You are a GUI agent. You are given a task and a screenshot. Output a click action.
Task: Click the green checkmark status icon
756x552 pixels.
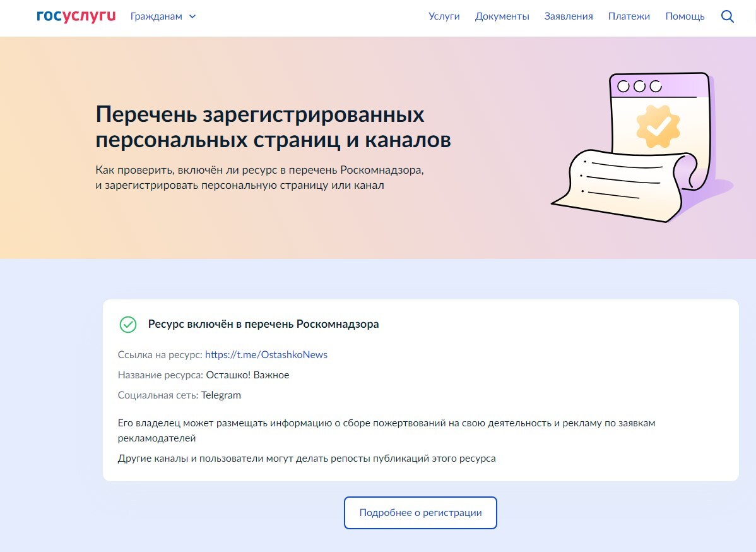point(127,325)
